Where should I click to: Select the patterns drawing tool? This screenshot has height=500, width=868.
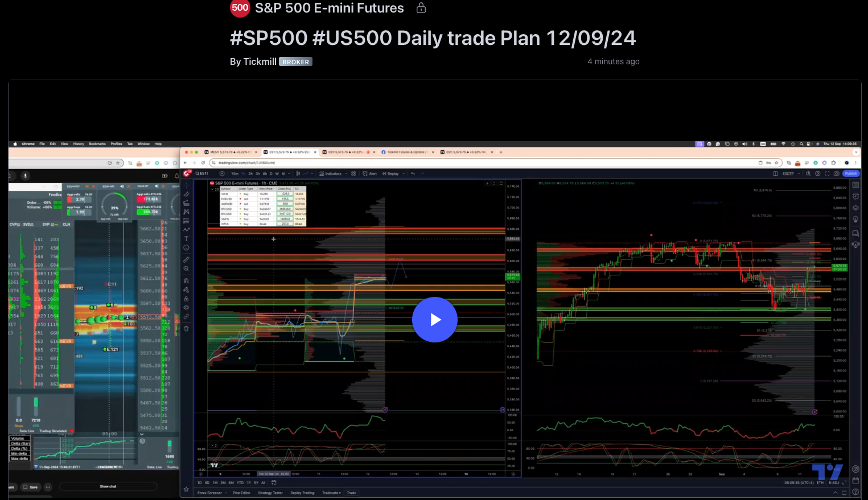(x=186, y=212)
